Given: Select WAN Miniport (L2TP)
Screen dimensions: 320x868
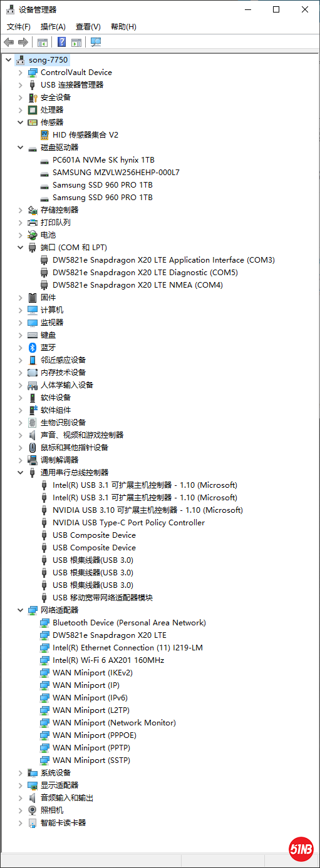Looking at the screenshot, I should tap(91, 710).
